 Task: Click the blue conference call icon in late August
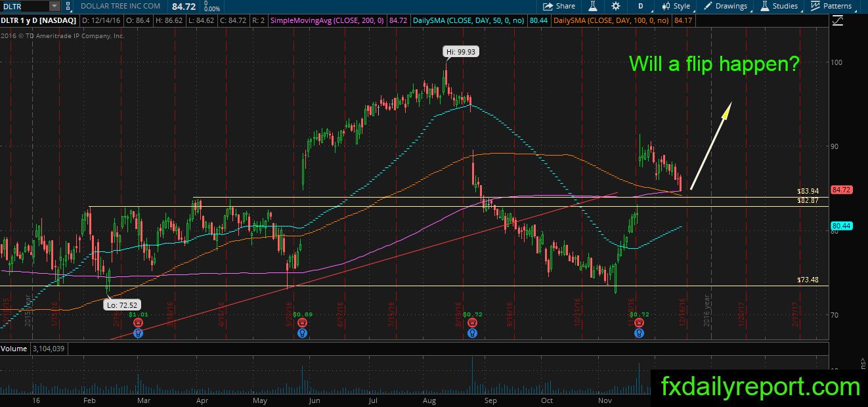click(x=471, y=333)
